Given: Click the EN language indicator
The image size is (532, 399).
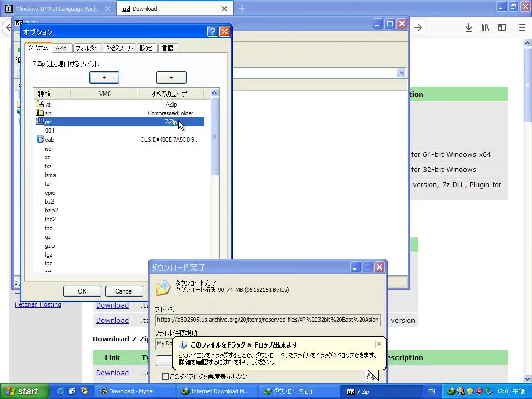Looking at the screenshot, I should [432, 391].
